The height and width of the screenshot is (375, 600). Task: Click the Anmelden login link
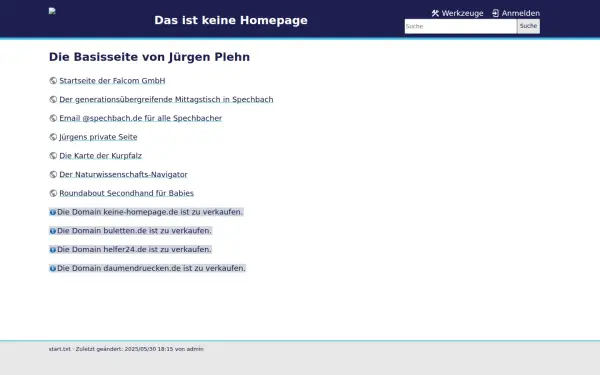(x=516, y=13)
